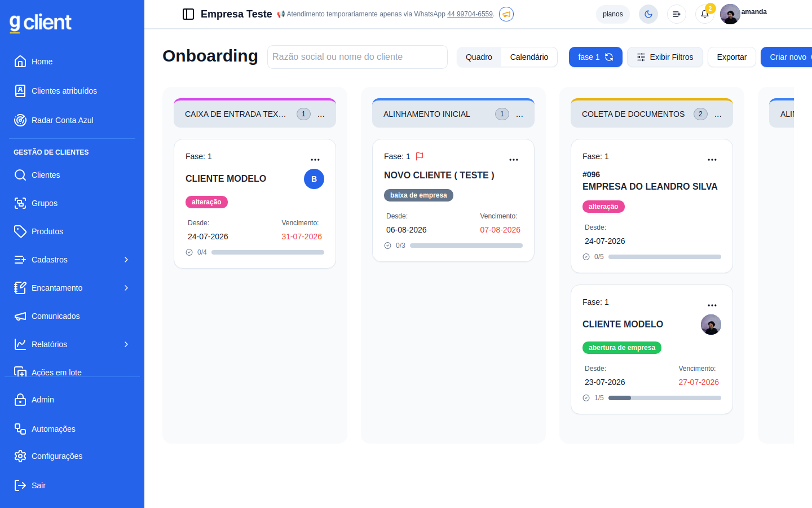The height and width of the screenshot is (508, 812).
Task: Open the options menu of ALINHAMENTO INICIAL column
Action: tap(519, 114)
